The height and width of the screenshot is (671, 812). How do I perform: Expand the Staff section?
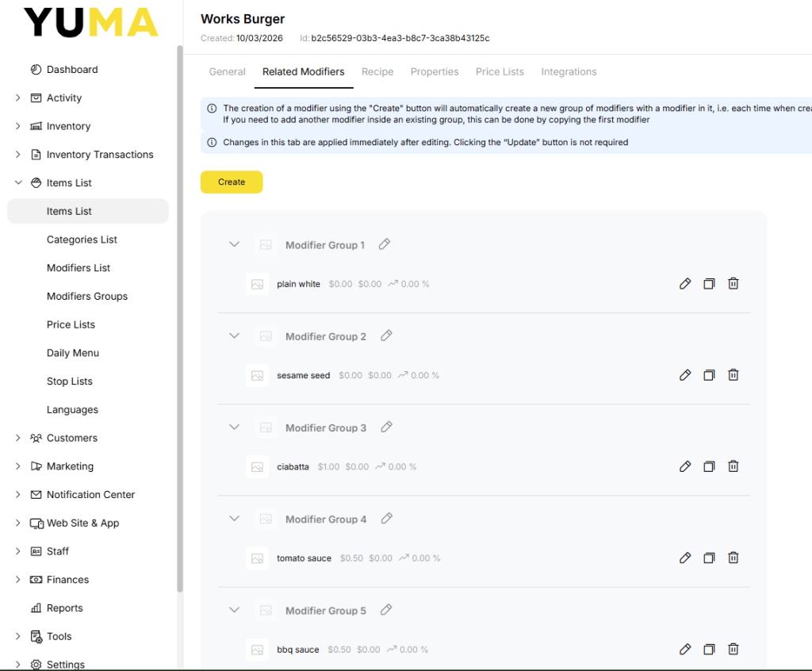pyautogui.click(x=18, y=551)
